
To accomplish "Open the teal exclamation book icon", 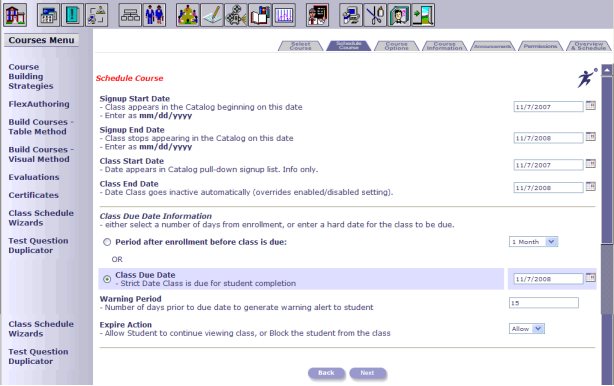I will click(x=72, y=15).
